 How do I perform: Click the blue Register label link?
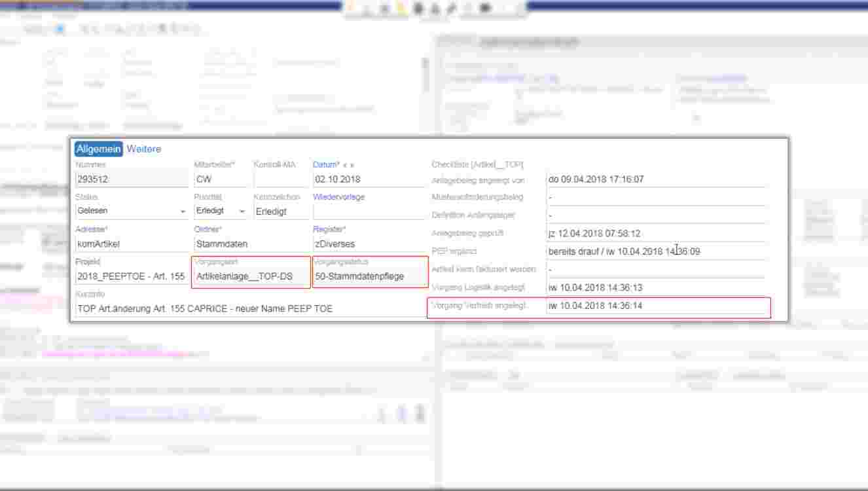(328, 229)
